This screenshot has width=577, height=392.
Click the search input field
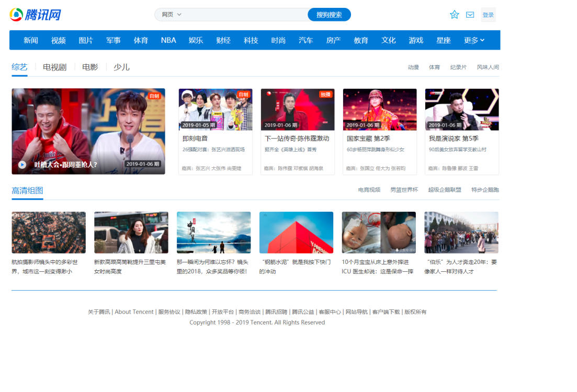pyautogui.click(x=243, y=15)
